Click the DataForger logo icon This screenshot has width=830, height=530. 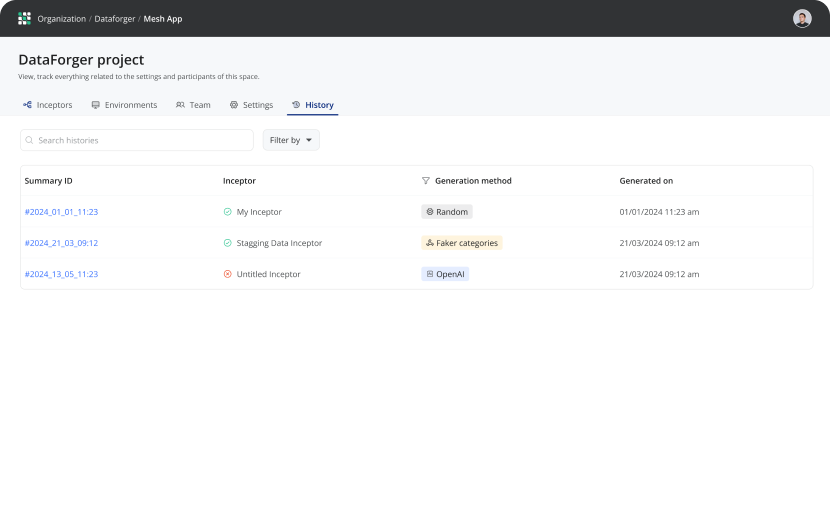[x=25, y=18]
